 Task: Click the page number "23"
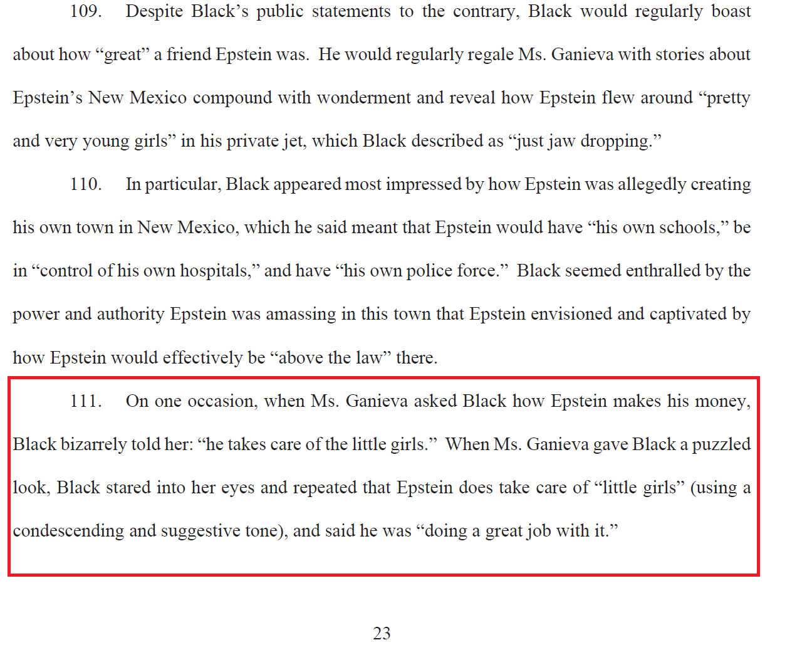[382, 633]
